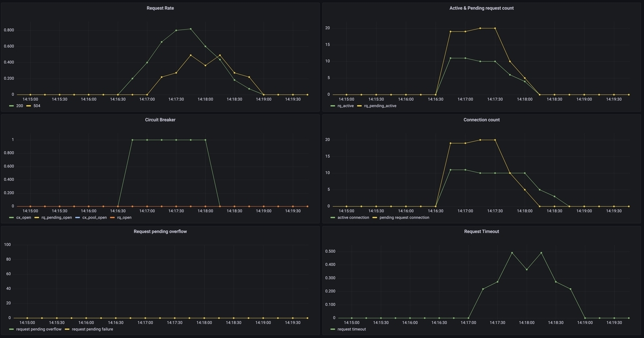Click green active connection legend color icon
This screenshot has height=338, width=644.
(x=333, y=217)
